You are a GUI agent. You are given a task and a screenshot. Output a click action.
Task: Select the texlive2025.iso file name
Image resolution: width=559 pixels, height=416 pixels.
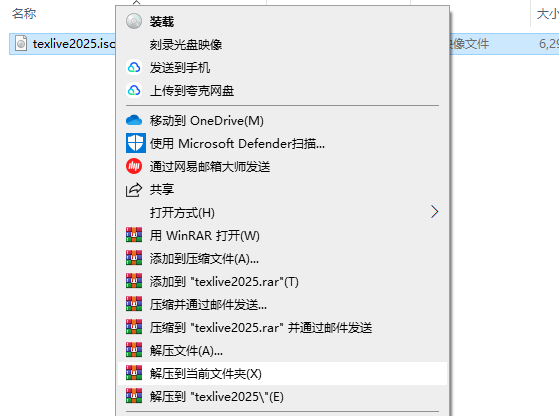point(74,44)
